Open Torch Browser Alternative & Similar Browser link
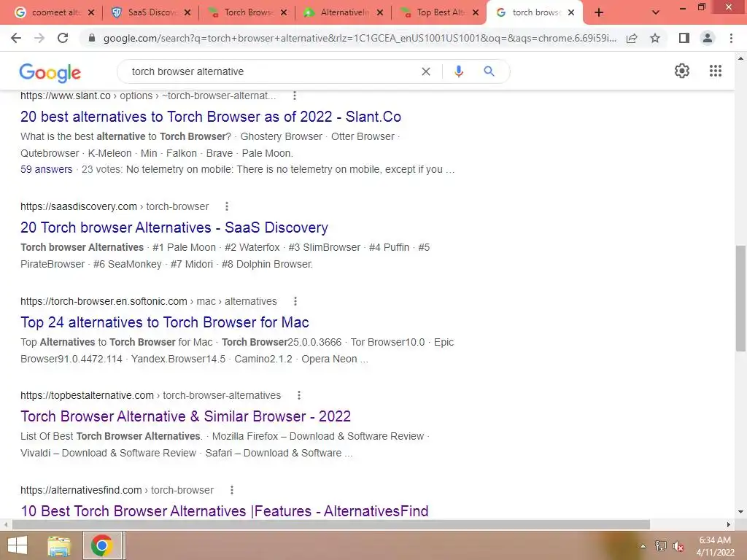This screenshot has height=560, width=747. (x=186, y=416)
